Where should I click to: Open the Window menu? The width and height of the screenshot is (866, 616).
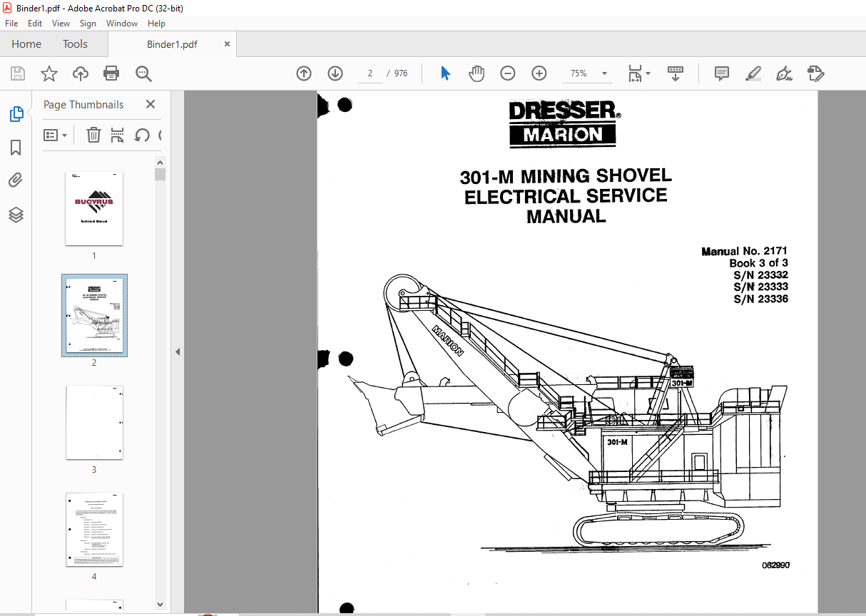pyautogui.click(x=122, y=24)
